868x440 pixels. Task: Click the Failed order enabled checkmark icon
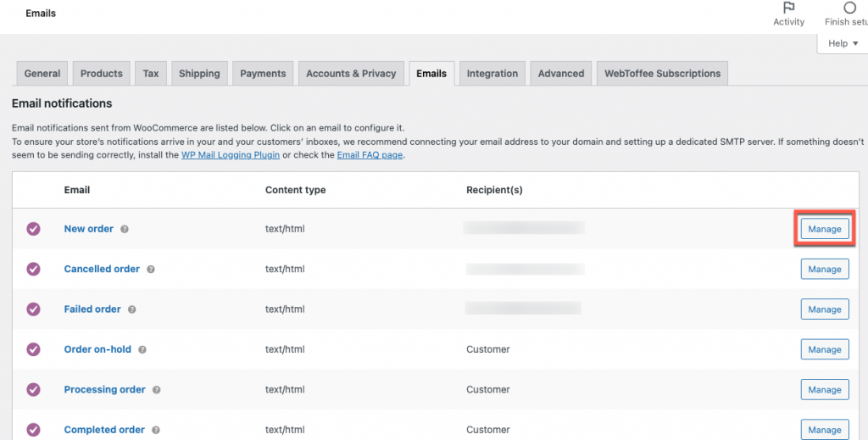(x=33, y=309)
